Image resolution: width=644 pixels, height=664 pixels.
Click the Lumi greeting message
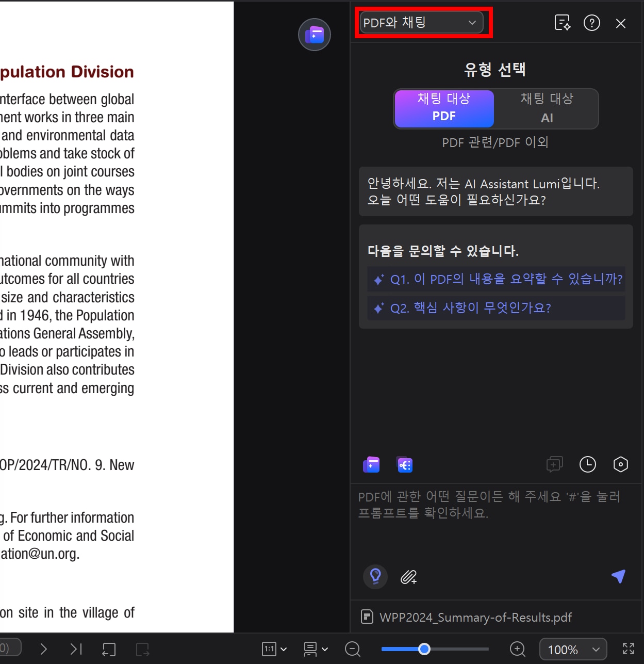point(496,191)
